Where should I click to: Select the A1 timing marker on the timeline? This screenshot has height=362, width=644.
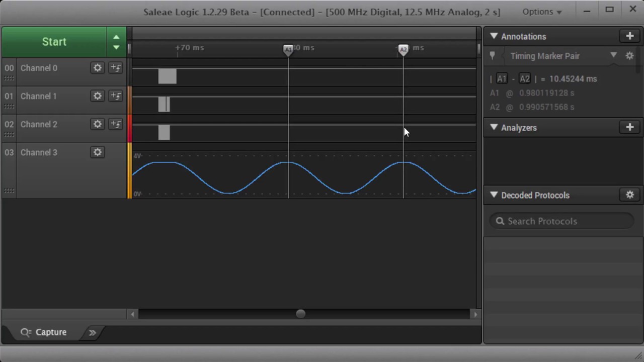click(x=288, y=49)
